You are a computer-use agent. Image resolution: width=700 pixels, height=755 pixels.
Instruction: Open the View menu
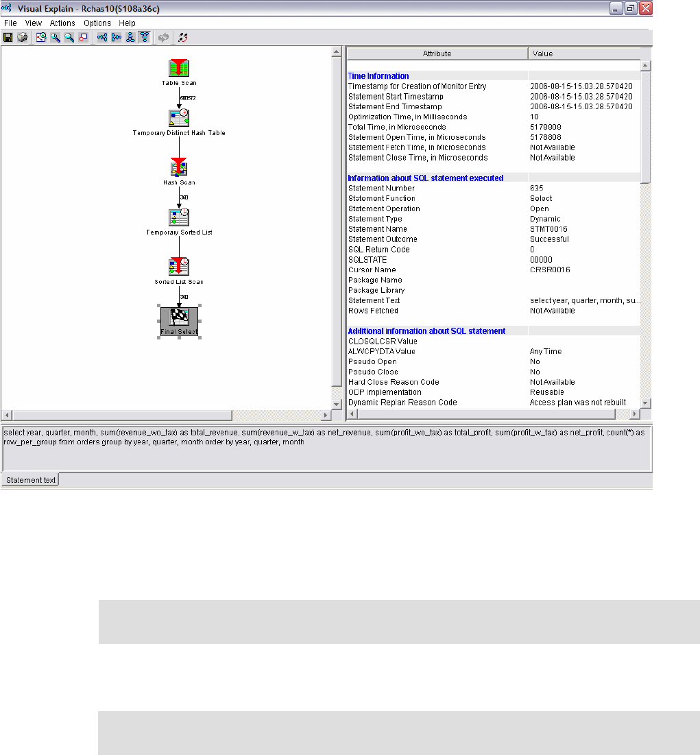(x=32, y=23)
